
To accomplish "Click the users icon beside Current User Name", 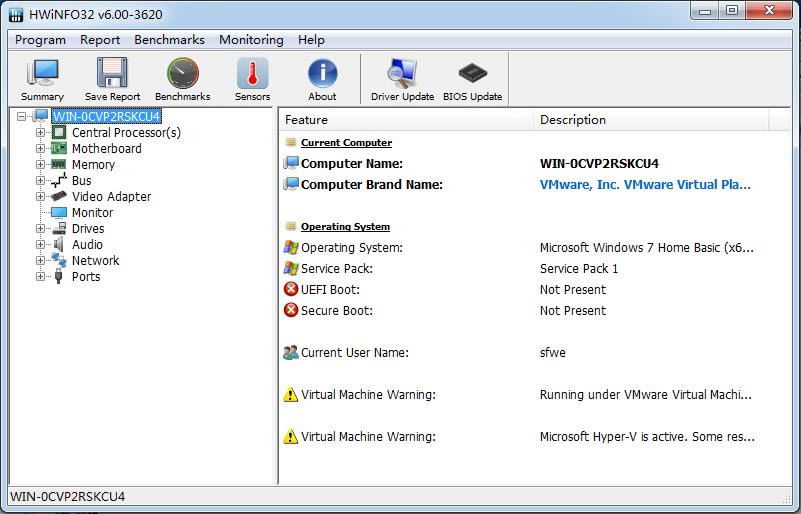I will (x=291, y=353).
